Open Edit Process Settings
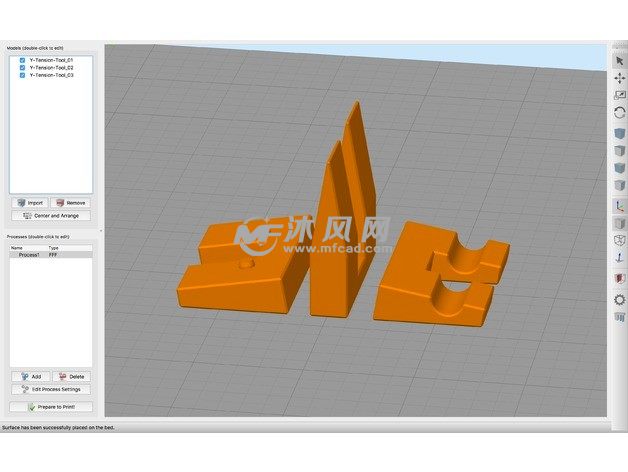Viewport: 628px width, 472px height. [x=50, y=389]
